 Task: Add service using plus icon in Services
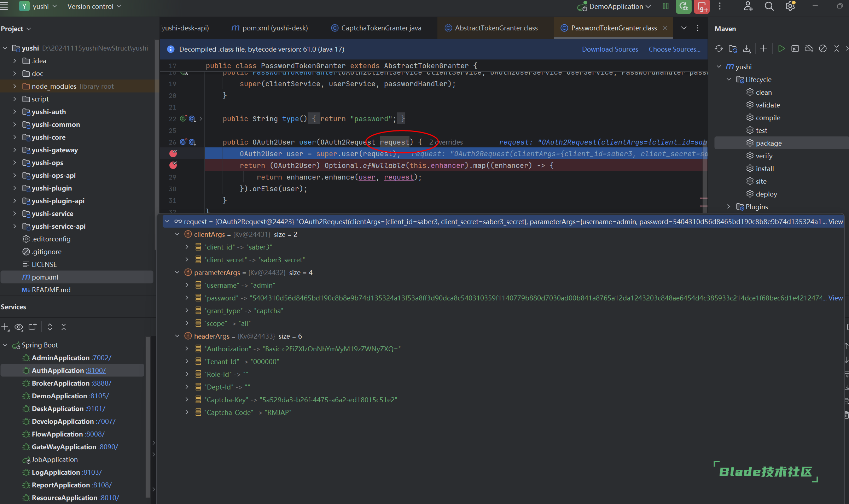coord(5,327)
